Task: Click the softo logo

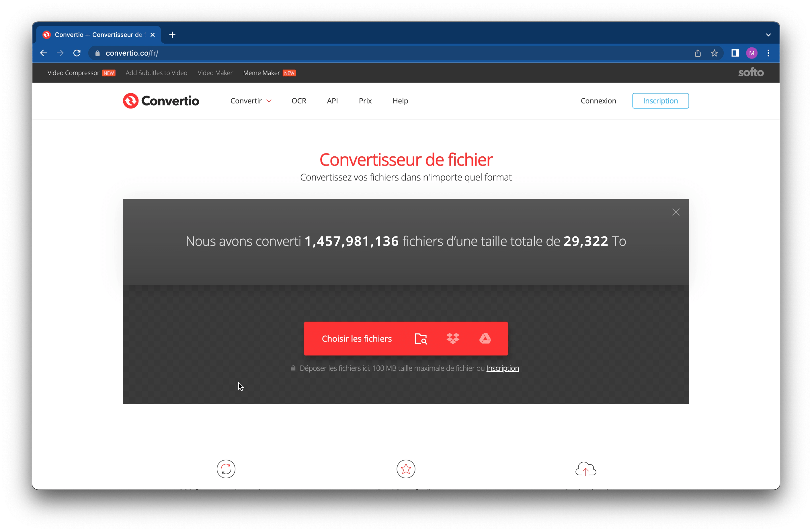Action: (751, 72)
